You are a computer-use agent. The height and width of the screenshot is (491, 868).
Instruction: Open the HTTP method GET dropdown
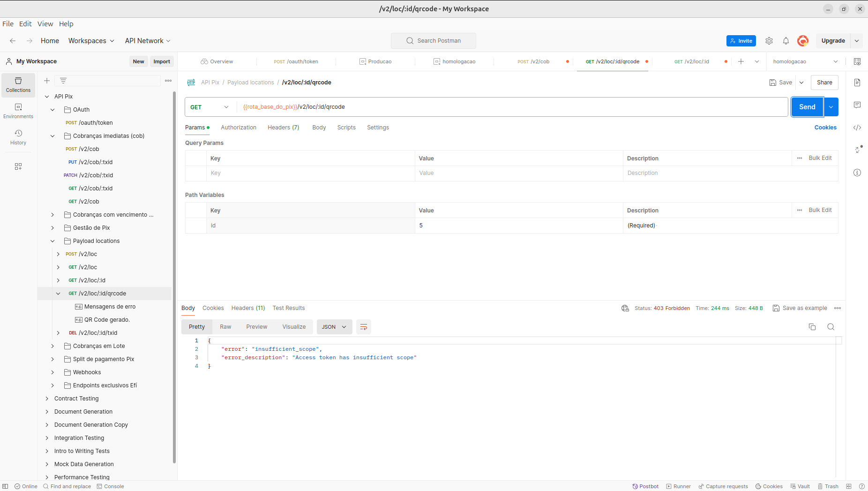coord(210,107)
